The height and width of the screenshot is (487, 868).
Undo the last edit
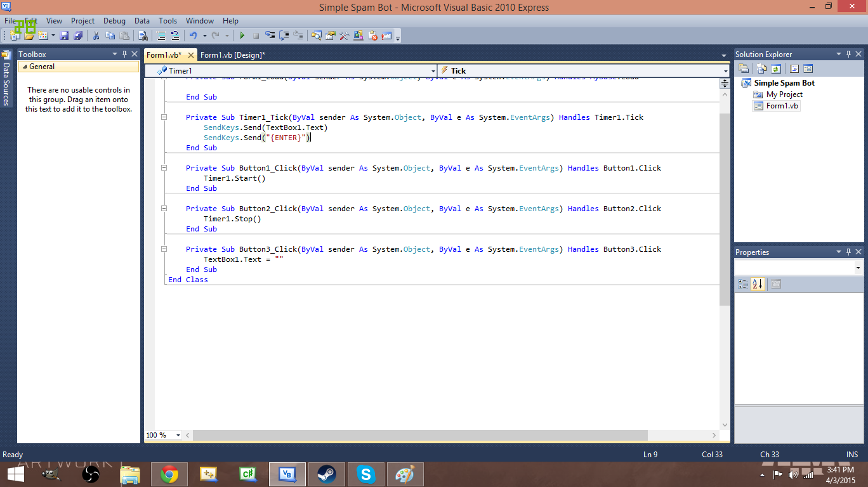coord(194,36)
